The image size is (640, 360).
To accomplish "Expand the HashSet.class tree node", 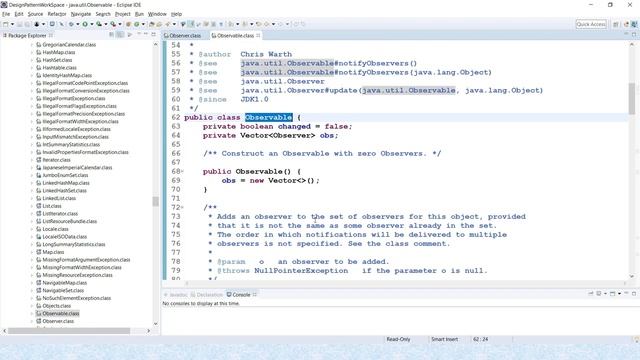I will (32, 60).
